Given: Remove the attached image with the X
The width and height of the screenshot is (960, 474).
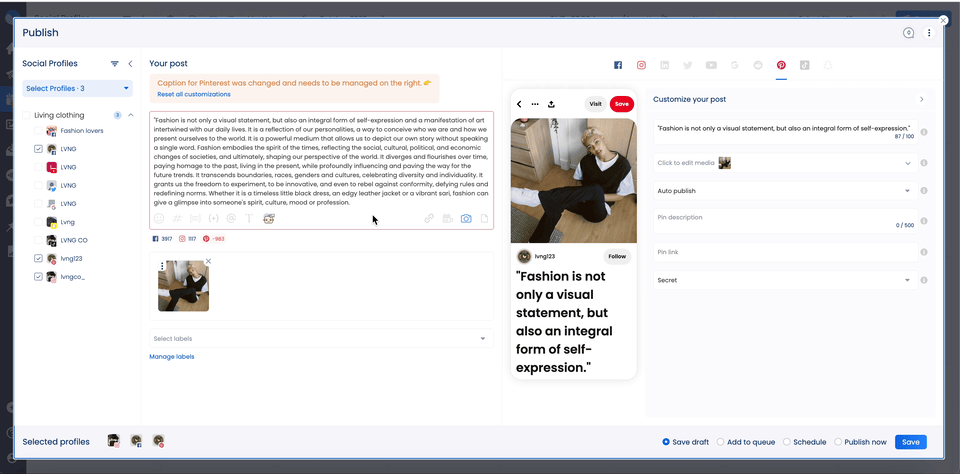Looking at the screenshot, I should tap(208, 261).
